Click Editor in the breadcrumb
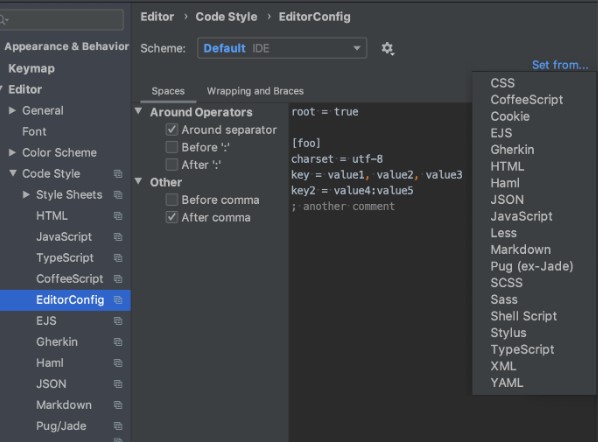598x442 pixels. (x=157, y=17)
